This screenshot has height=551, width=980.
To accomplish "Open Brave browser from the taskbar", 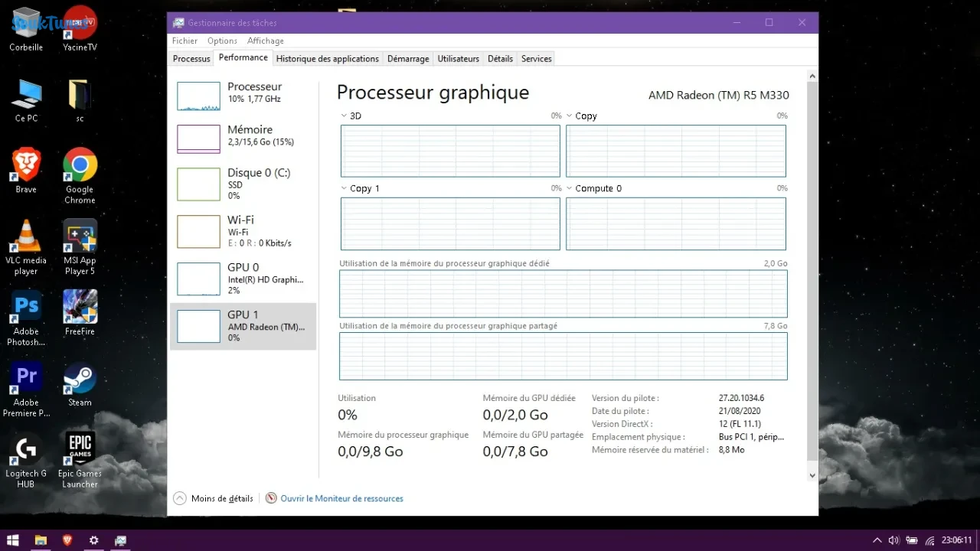I will tap(67, 540).
